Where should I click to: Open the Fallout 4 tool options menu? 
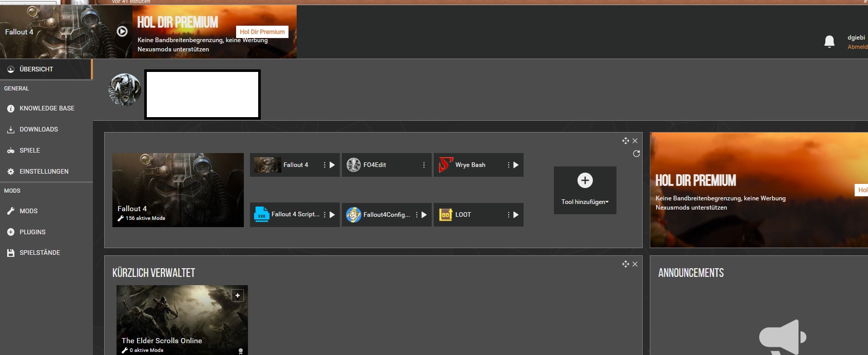pyautogui.click(x=324, y=165)
